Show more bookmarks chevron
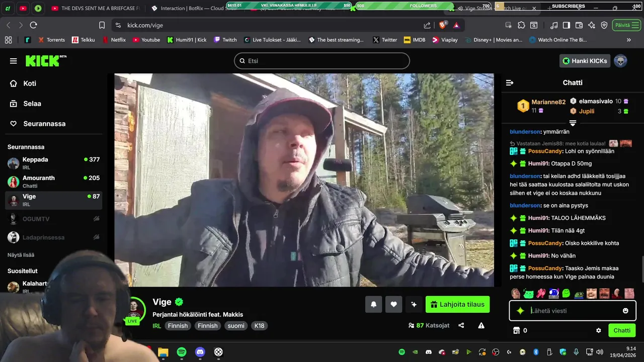 [628, 40]
